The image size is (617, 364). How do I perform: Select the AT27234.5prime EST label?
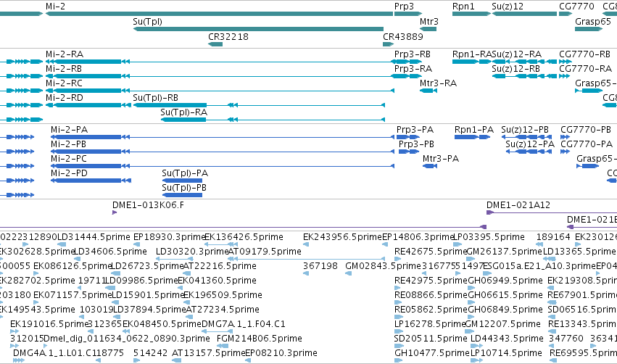pos(223,310)
